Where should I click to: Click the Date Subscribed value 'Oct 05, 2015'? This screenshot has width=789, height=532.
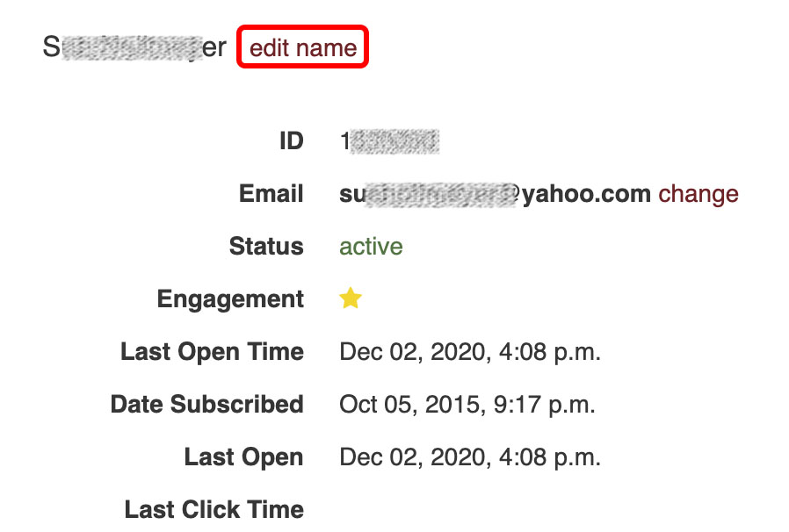point(467,404)
